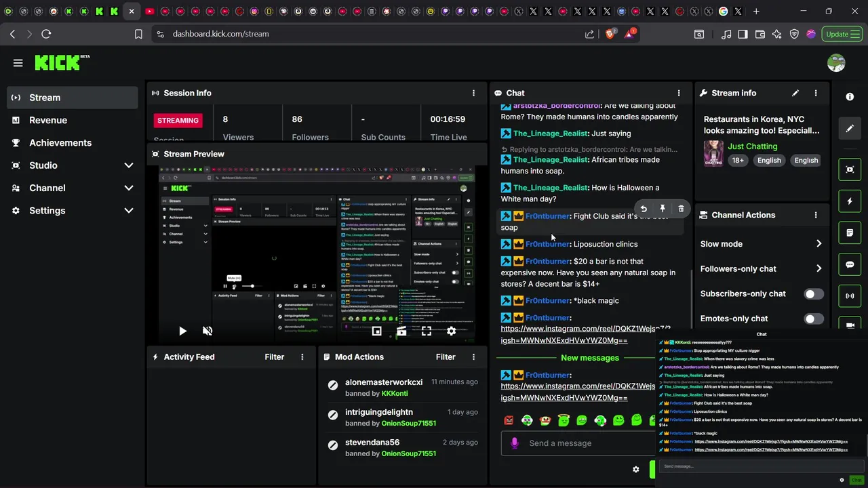Unmute the stream preview audio
Screen dimensions: 868x488
[208, 331]
